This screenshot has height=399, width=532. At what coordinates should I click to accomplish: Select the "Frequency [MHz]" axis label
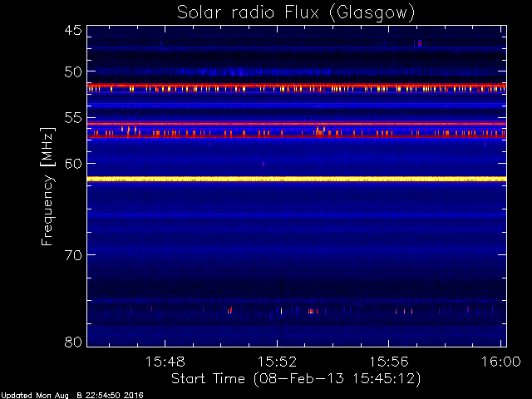(x=47, y=186)
